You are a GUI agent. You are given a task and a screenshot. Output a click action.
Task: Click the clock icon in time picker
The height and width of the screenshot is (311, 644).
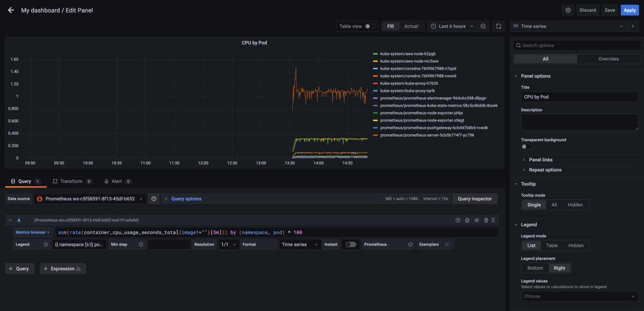tap(433, 26)
